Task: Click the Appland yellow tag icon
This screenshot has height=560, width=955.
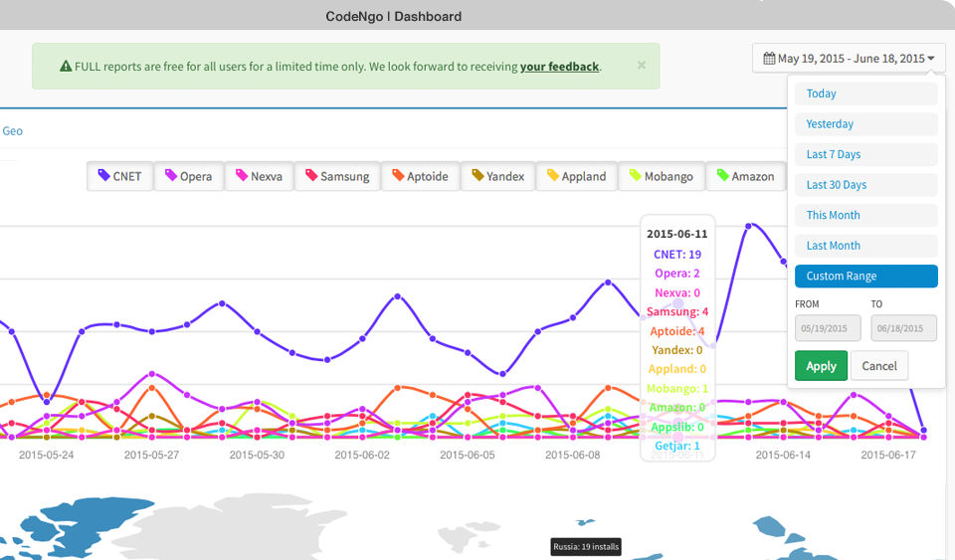Action: coord(553,175)
